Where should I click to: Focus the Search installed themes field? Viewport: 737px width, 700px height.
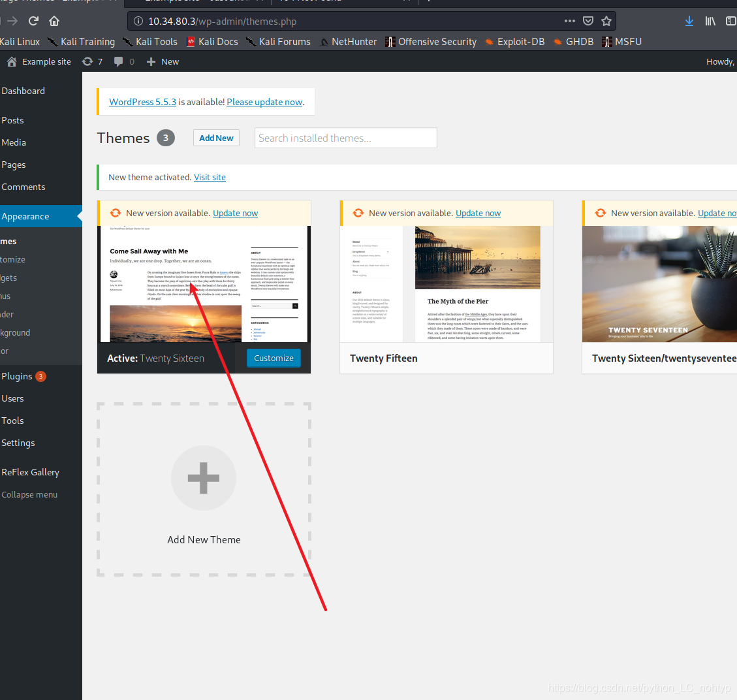pos(345,138)
